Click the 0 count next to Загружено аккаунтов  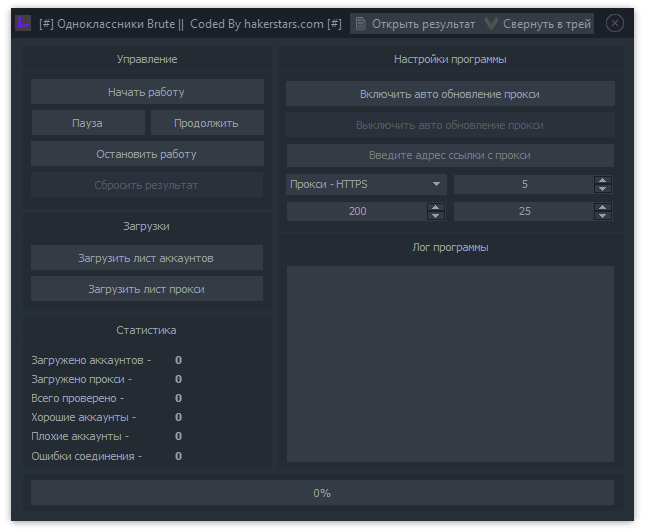tap(179, 360)
